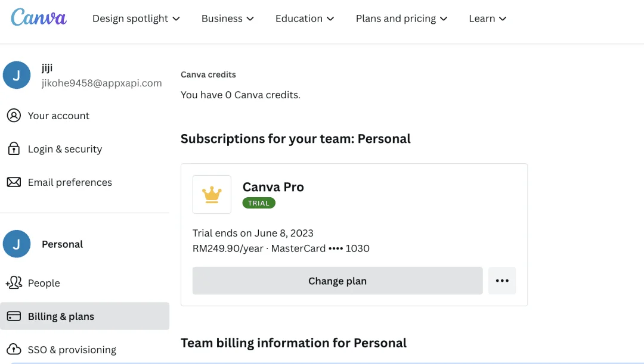The width and height of the screenshot is (644, 364).
Task: Open the Education dropdown menu
Action: (x=305, y=18)
